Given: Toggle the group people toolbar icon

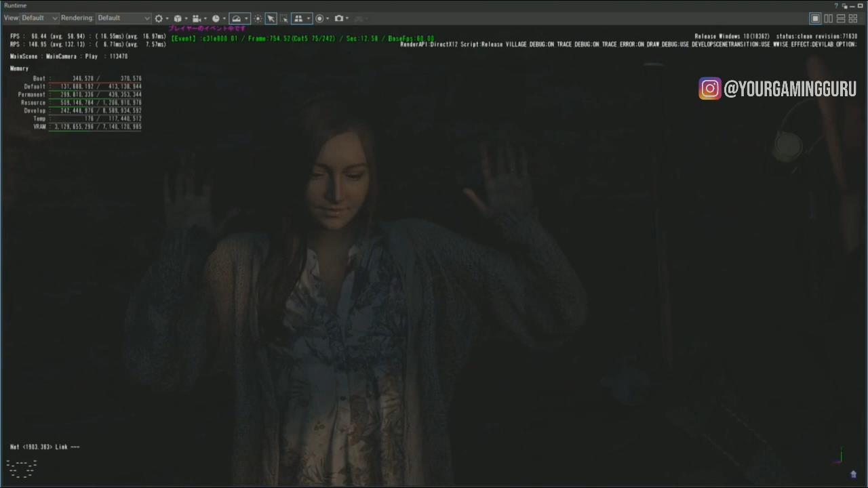Looking at the screenshot, I should click(x=298, y=18).
